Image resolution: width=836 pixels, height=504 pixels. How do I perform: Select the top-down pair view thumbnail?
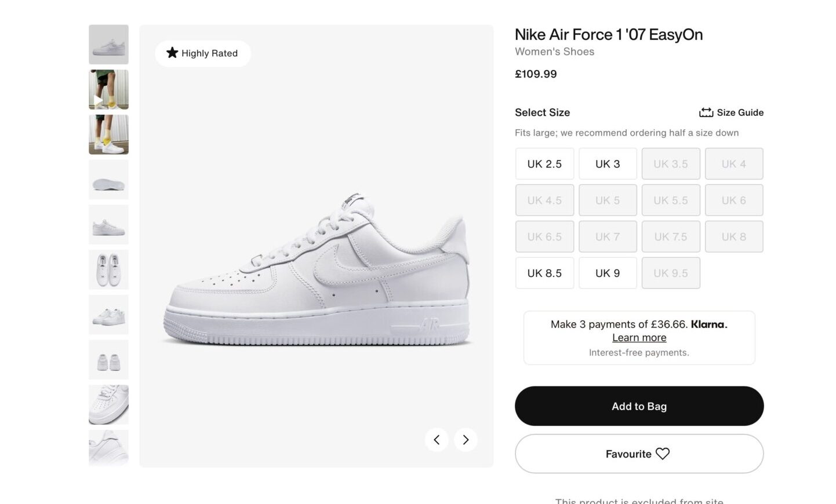108,269
